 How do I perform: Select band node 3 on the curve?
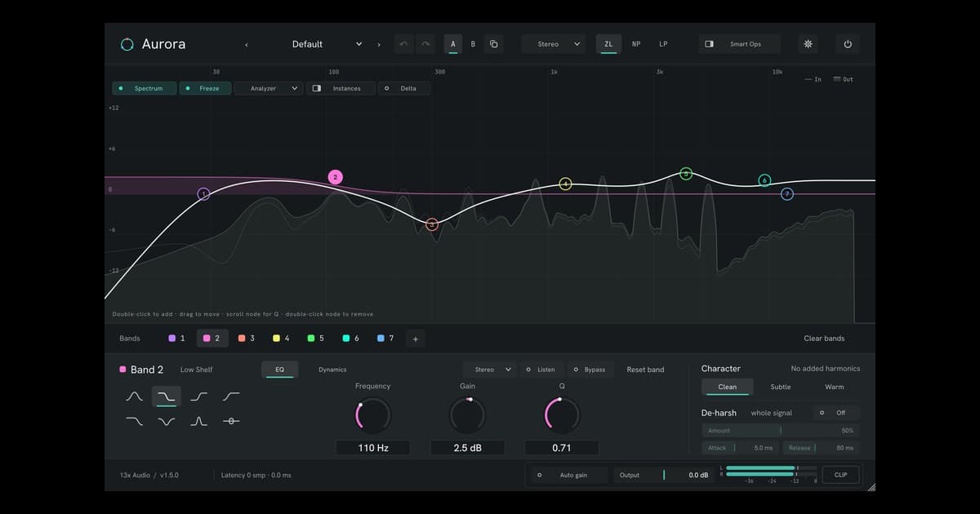[x=432, y=224]
